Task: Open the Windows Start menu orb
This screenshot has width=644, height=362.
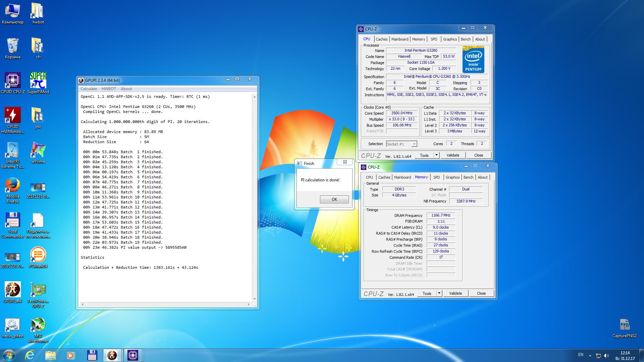Action: pyautogui.click(x=9, y=355)
